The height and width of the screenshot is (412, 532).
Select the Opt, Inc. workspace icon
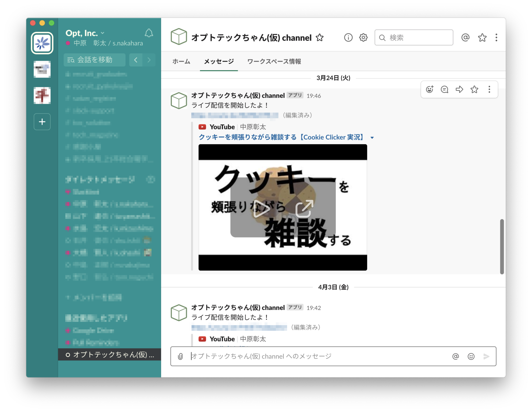pos(42,43)
